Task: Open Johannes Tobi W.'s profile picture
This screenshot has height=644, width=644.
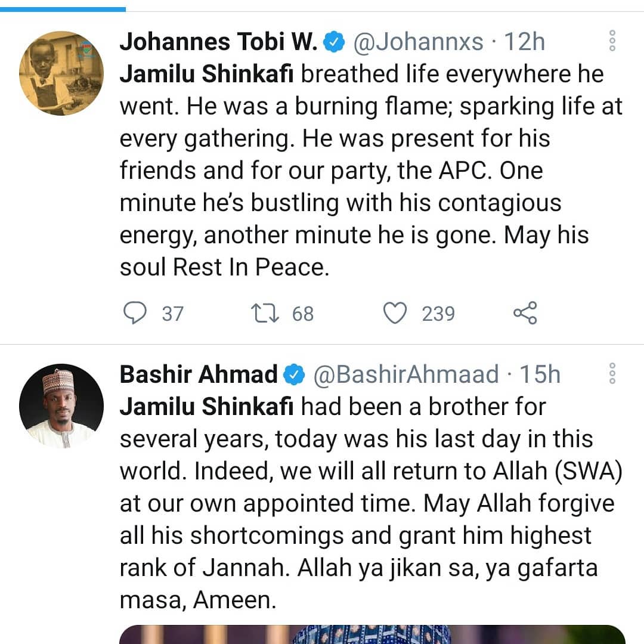Action: pyautogui.click(x=61, y=73)
